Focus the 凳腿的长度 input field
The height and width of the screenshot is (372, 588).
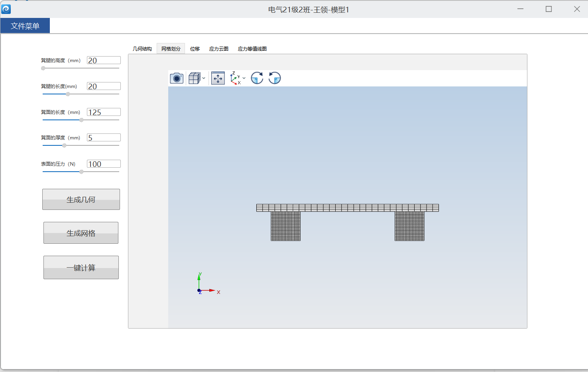click(x=104, y=86)
